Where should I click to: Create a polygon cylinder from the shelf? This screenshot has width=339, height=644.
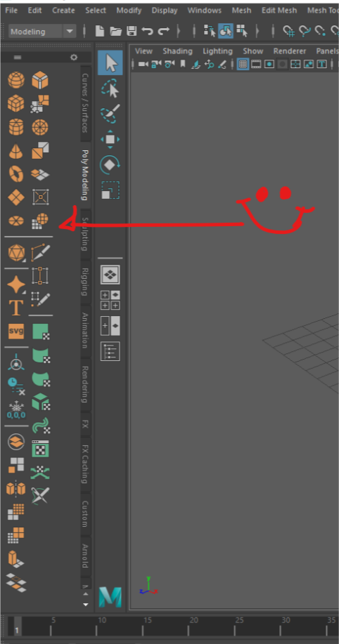click(16, 127)
